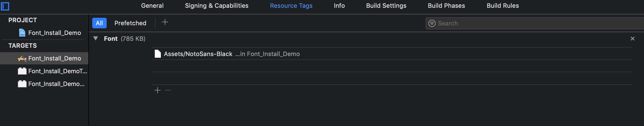Click the NotoSans-Black file document icon
The height and width of the screenshot is (126, 644).
pos(158,54)
